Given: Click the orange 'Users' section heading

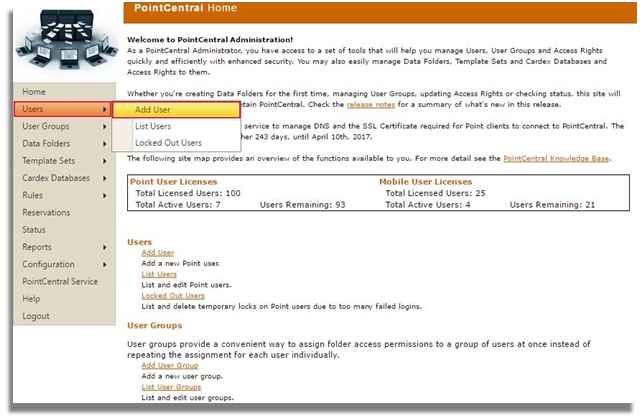Looking at the screenshot, I should pos(139,242).
